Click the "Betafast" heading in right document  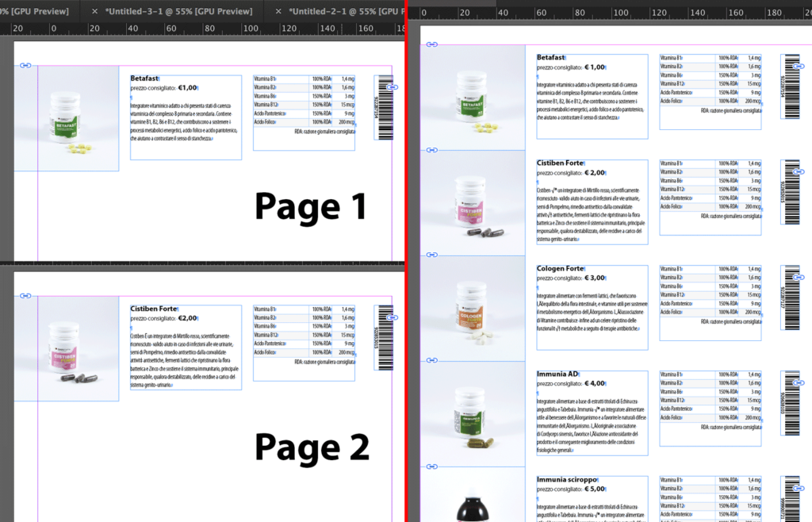[x=550, y=57]
